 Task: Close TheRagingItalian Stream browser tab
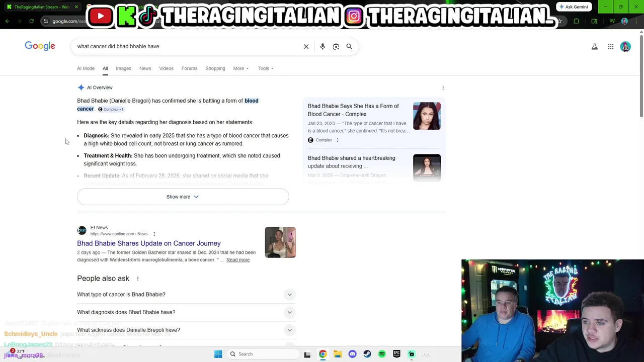(76, 7)
